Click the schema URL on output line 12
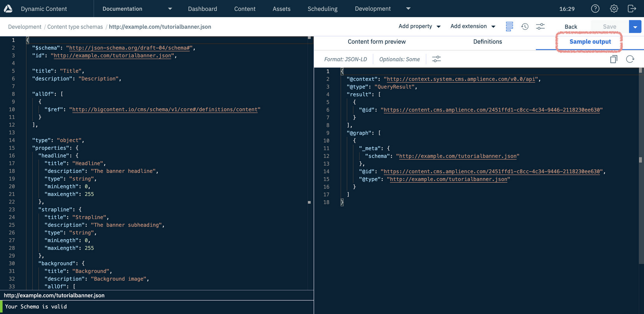644x314 pixels. pos(458,156)
